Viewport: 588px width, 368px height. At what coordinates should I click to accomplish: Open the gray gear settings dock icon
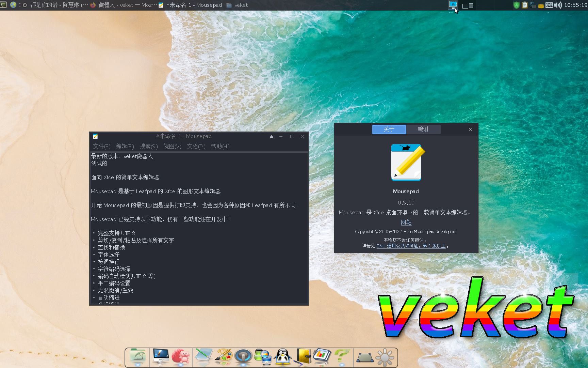point(385,358)
